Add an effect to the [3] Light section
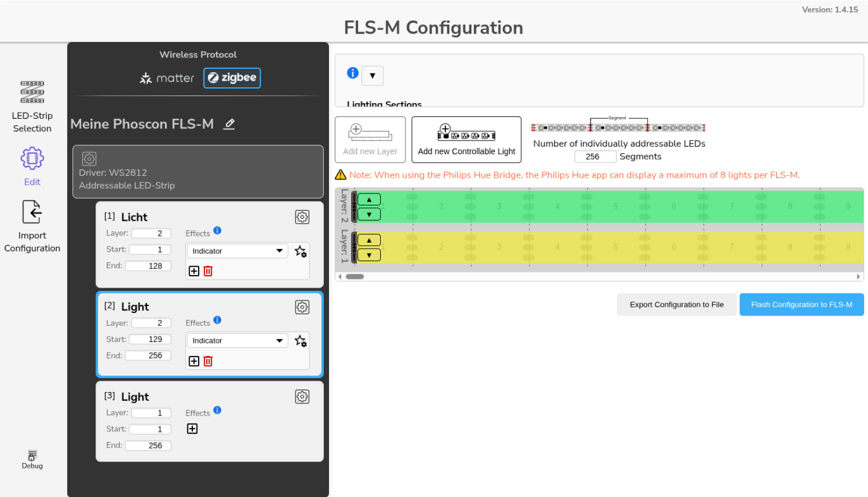Screen dimensions: 868x497 [192, 428]
